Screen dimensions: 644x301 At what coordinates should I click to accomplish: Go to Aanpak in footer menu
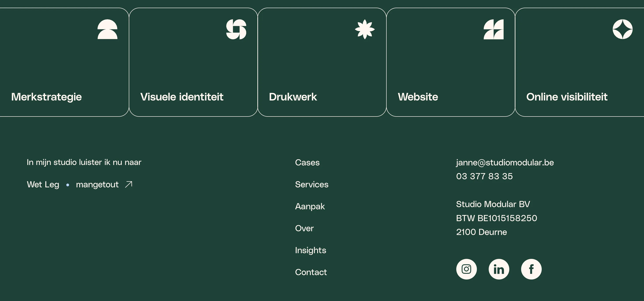pyautogui.click(x=310, y=207)
